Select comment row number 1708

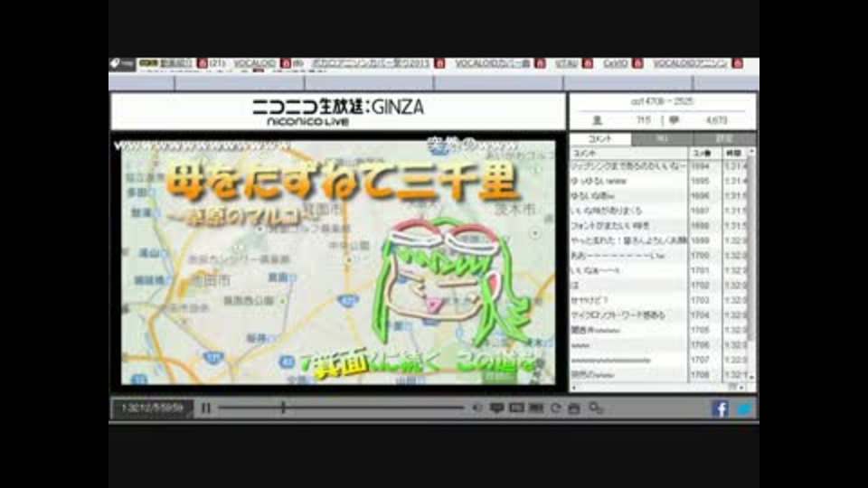[x=659, y=374]
